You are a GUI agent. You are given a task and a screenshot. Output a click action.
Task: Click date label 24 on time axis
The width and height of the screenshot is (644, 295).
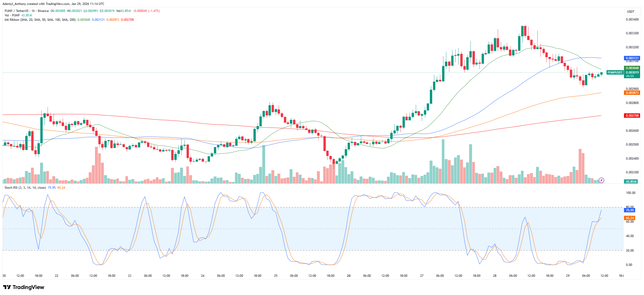tap(203, 276)
